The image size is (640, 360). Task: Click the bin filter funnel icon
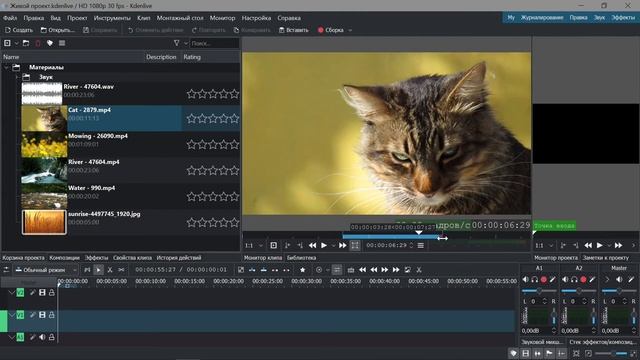[176, 43]
